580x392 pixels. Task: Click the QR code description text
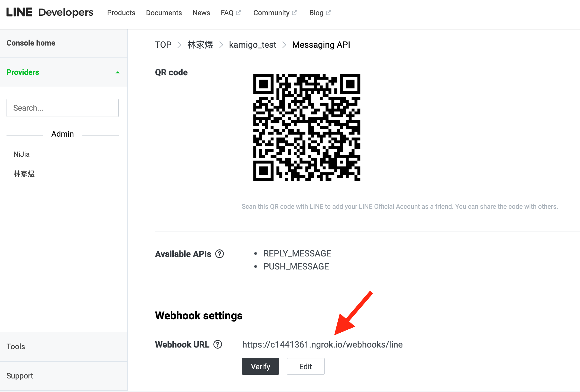pos(400,207)
